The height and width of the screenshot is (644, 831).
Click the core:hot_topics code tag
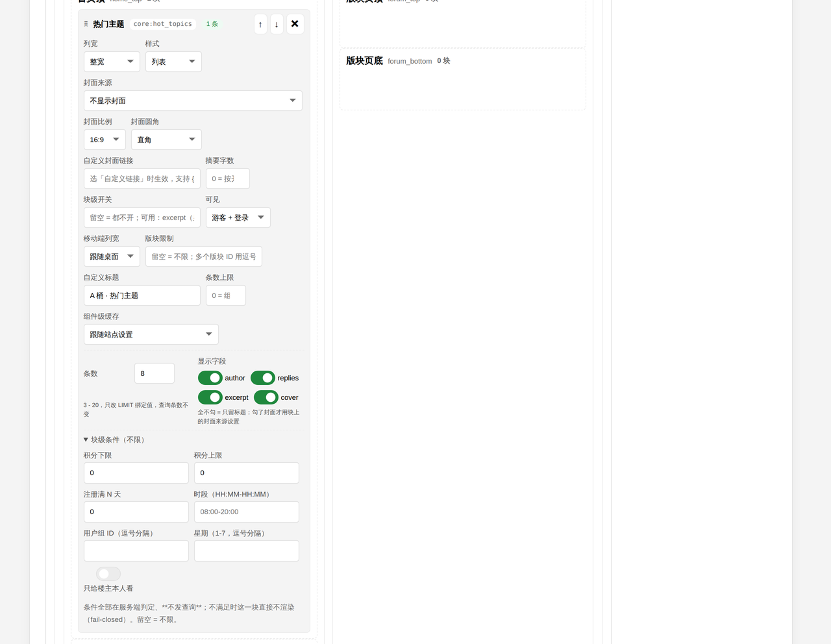(x=163, y=24)
